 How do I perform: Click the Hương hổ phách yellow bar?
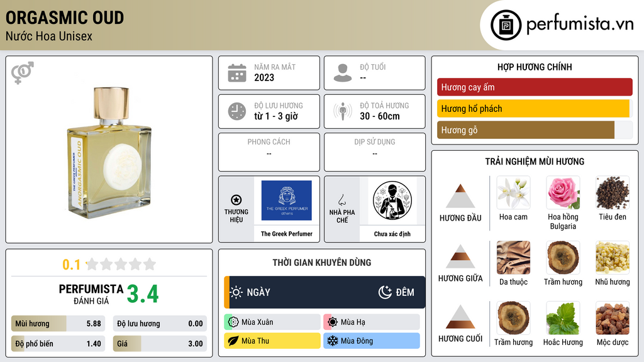pyautogui.click(x=535, y=109)
